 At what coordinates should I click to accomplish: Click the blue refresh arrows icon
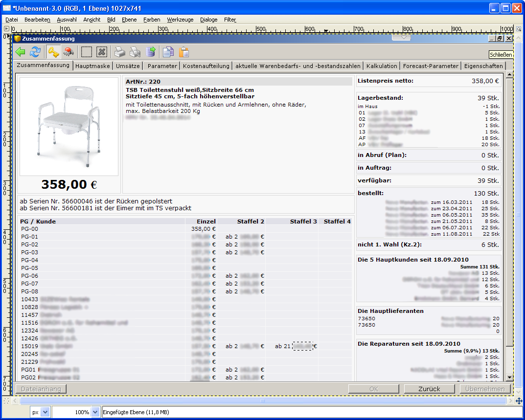35,52
